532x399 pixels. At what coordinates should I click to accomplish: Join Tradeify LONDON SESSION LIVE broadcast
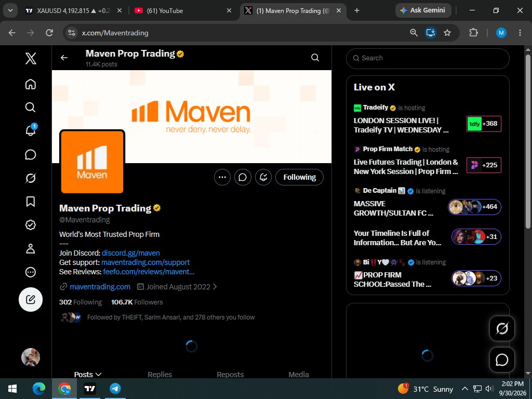click(401, 125)
